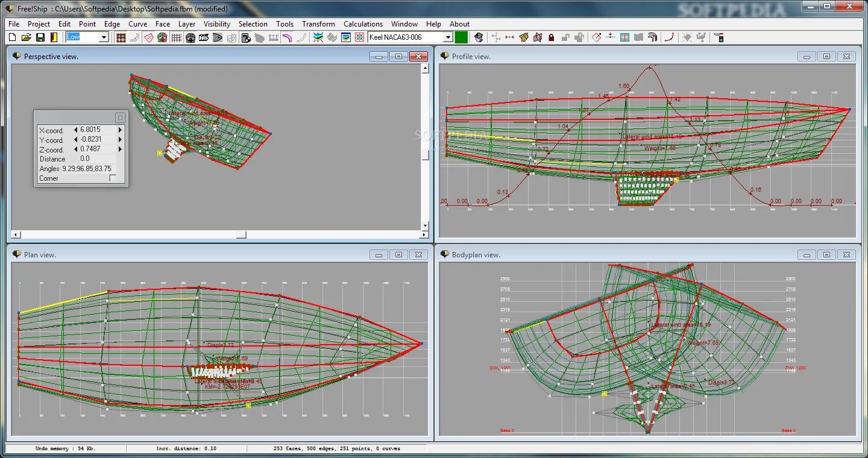Click the green layer color swatch
This screenshot has width=868, height=458.
coord(461,37)
